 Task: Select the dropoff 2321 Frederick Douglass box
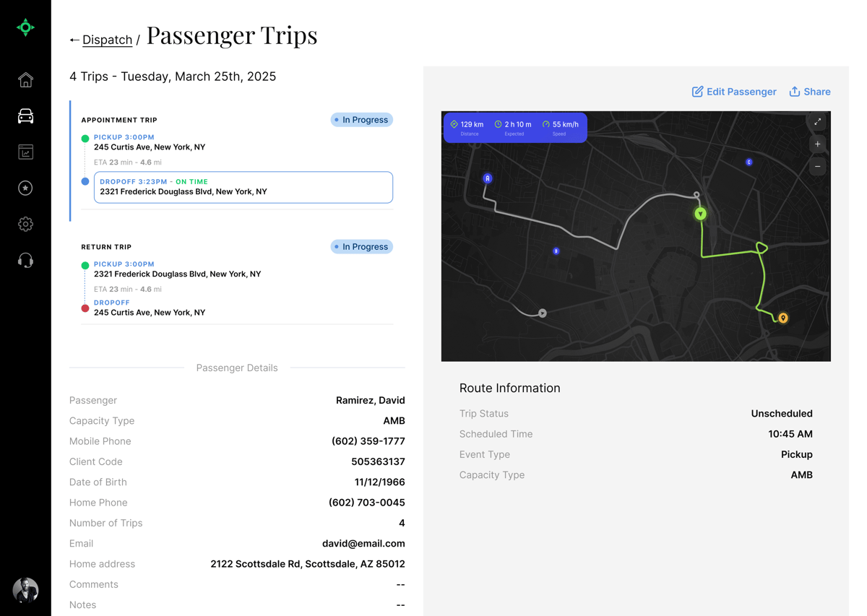click(243, 187)
